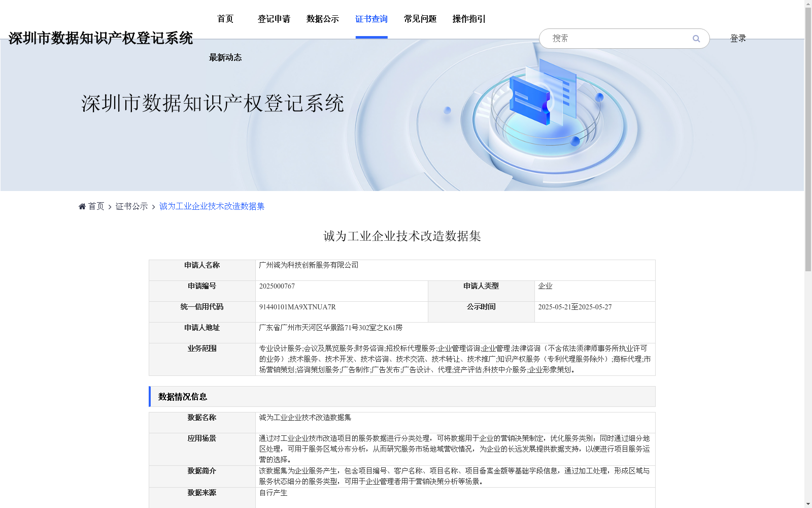Viewport: 812px width, 508px height.
Task: Click credit code 91440101MA9XTNUA7R
Action: click(x=297, y=307)
